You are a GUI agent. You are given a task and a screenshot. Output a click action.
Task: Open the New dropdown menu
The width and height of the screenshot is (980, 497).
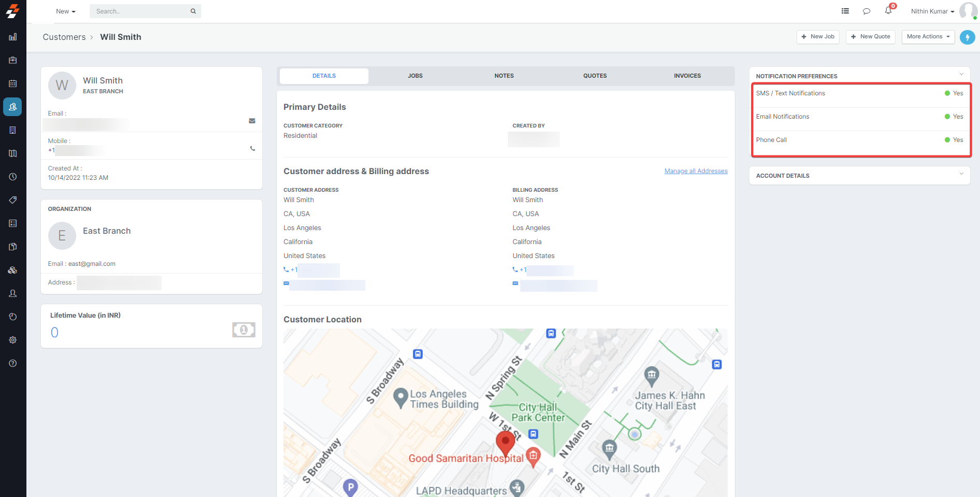pyautogui.click(x=65, y=11)
